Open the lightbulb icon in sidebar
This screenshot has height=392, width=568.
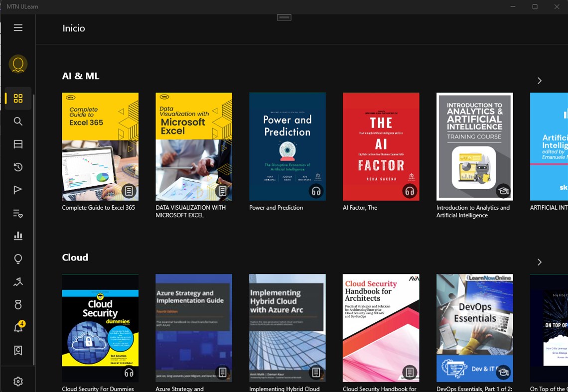tap(18, 259)
